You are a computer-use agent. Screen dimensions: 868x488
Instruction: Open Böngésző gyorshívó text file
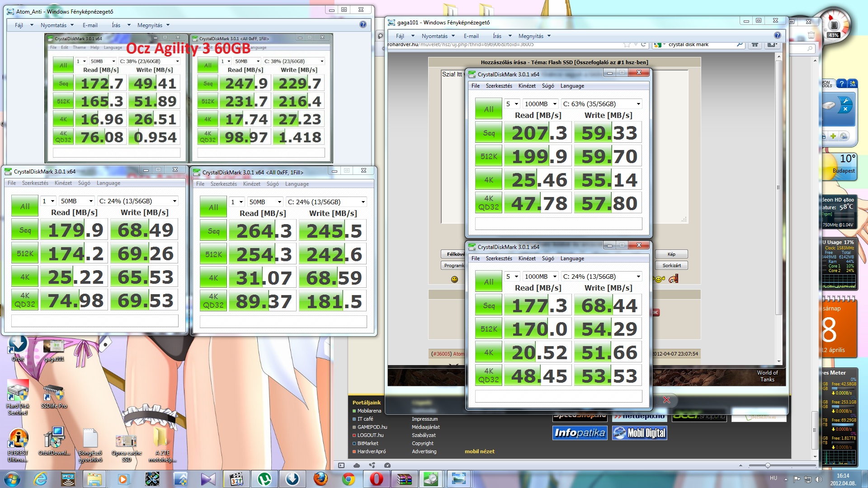point(90,446)
